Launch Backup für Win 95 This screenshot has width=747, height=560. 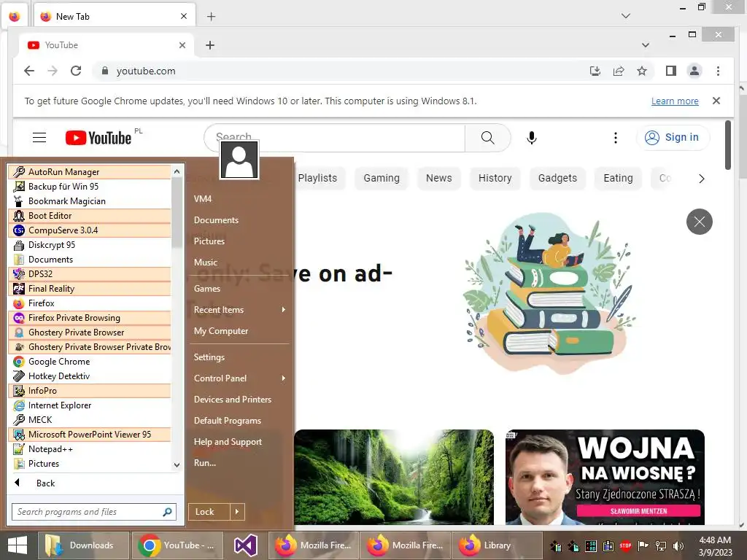(90, 187)
